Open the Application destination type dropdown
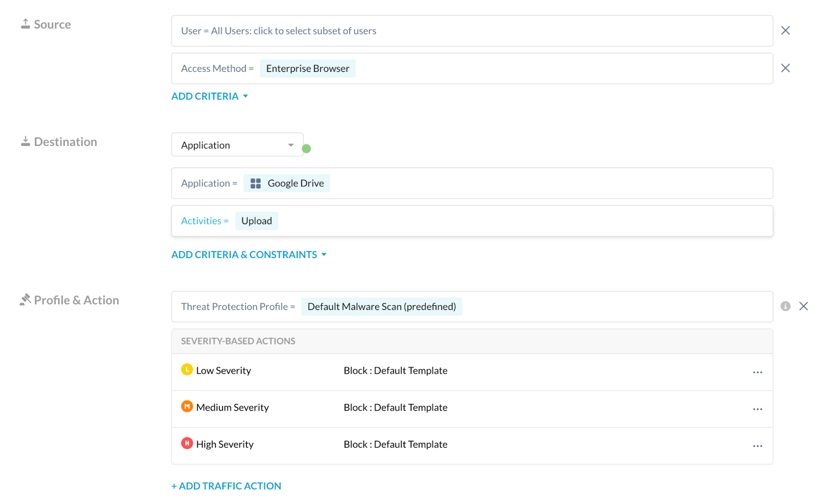828x504 pixels. coord(237,145)
